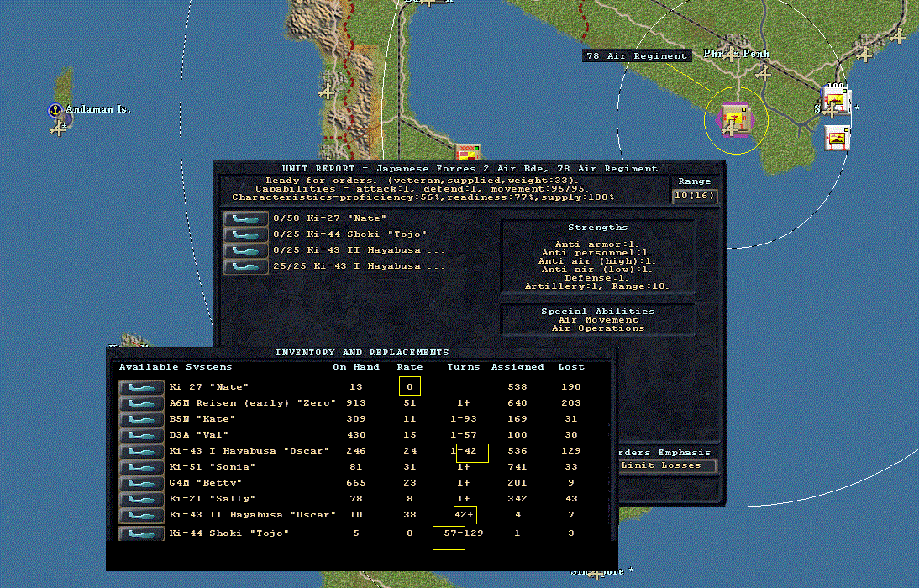Image resolution: width=919 pixels, height=588 pixels.
Task: Select the Japanese unit counter near the coast
Action: tap(468, 152)
